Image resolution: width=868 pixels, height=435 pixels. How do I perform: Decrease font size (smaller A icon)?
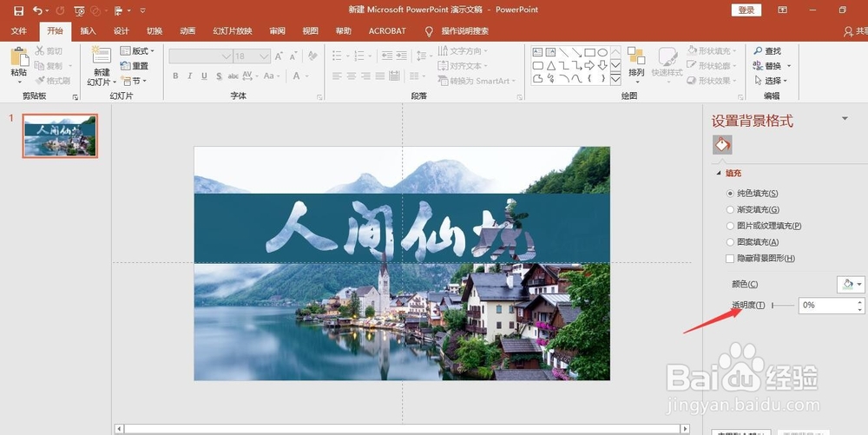tap(293, 56)
